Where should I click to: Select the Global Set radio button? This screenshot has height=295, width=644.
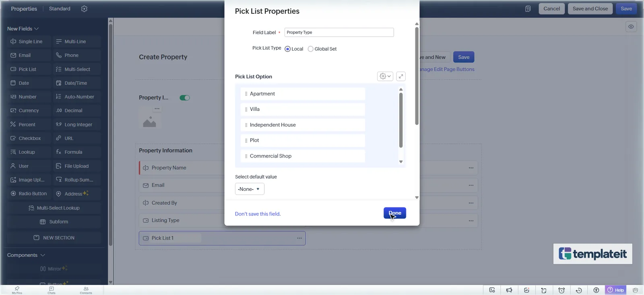point(310,49)
